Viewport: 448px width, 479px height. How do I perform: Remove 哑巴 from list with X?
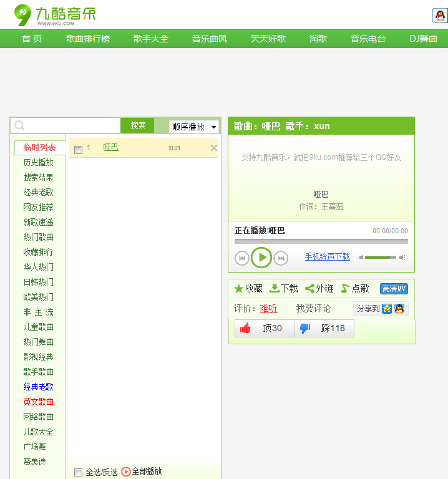click(213, 148)
